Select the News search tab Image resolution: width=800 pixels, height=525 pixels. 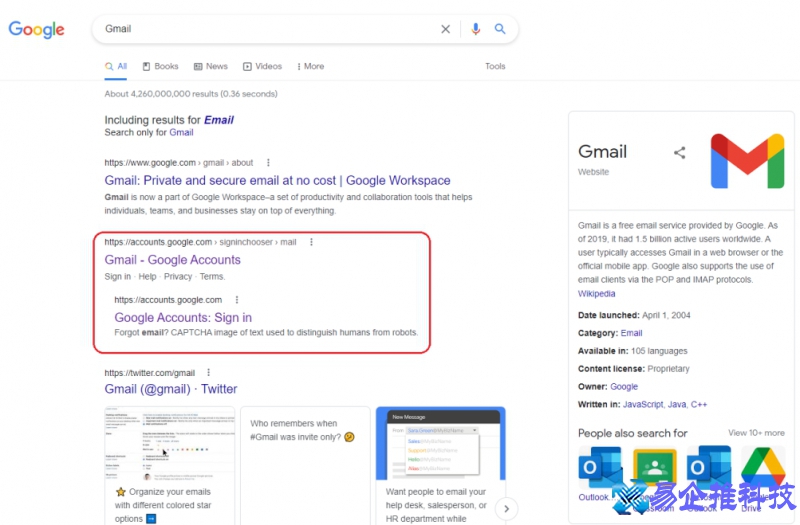pos(211,67)
